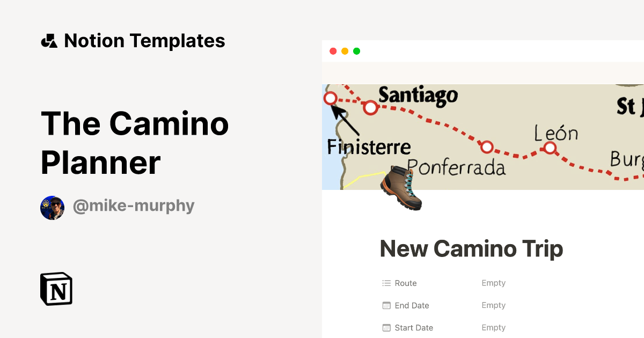
Task: Click Empty next to Start Date
Action: [493, 327]
